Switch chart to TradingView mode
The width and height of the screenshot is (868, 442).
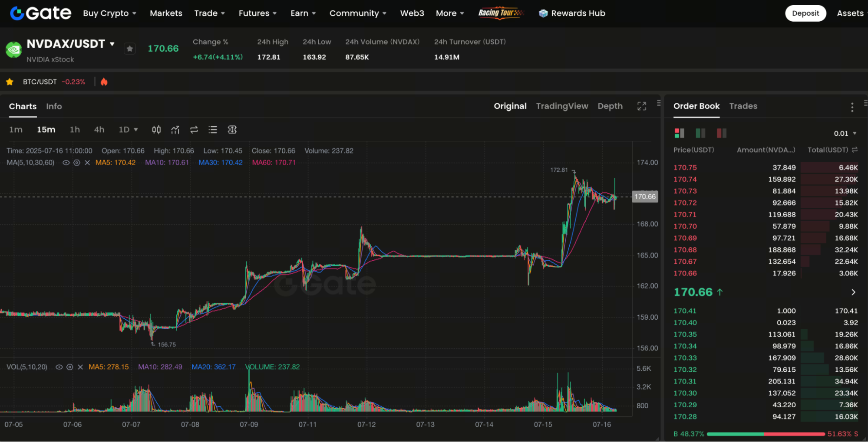pyautogui.click(x=562, y=106)
